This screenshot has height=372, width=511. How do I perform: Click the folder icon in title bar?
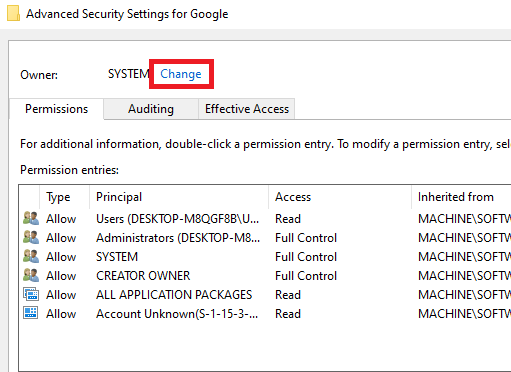click(13, 14)
